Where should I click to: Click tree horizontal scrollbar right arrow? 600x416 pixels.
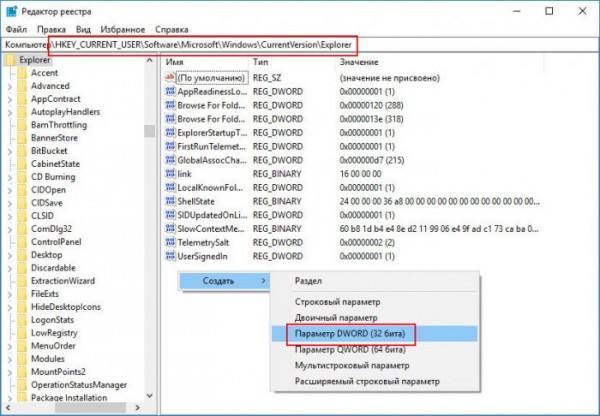coord(138,408)
